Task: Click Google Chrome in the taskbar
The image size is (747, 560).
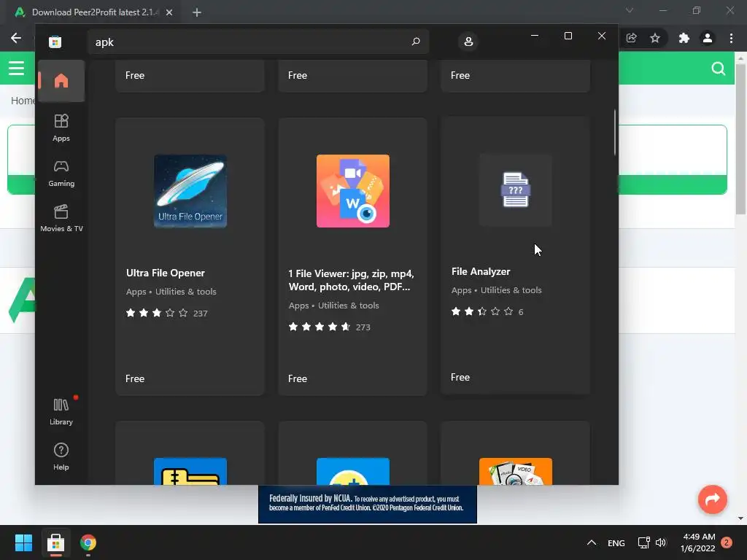Action: click(x=88, y=542)
